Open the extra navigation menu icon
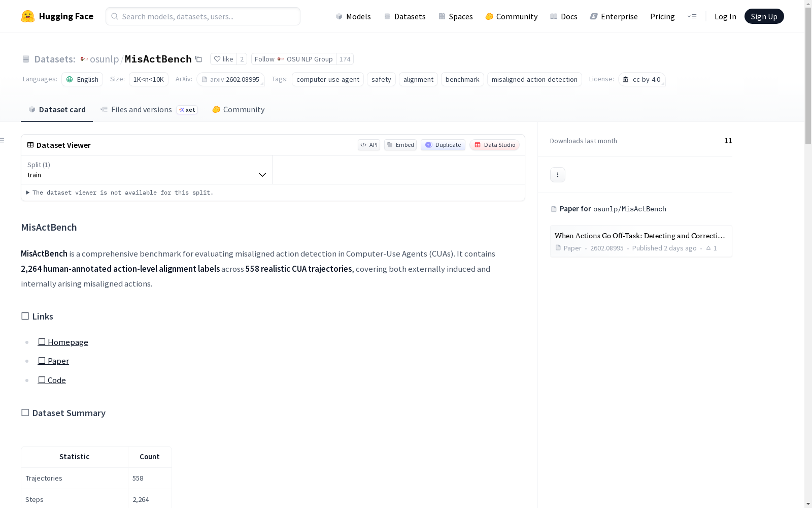Viewport: 812px width, 508px height. coord(692,16)
